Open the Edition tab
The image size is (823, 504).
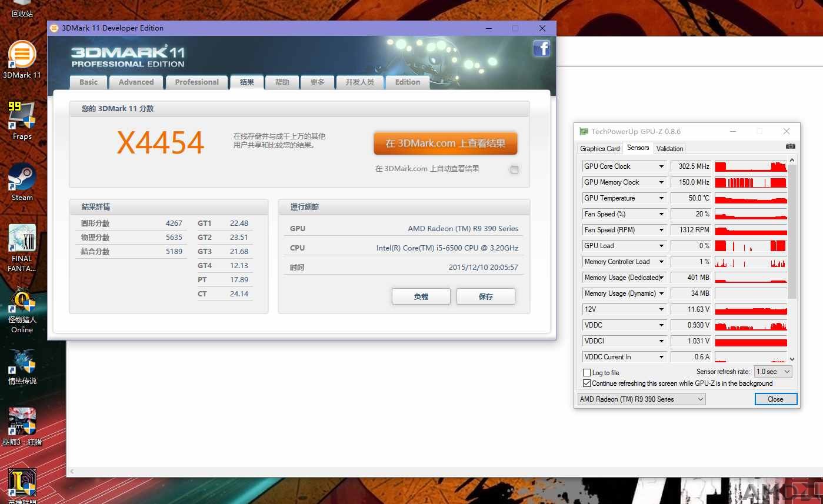pyautogui.click(x=408, y=82)
